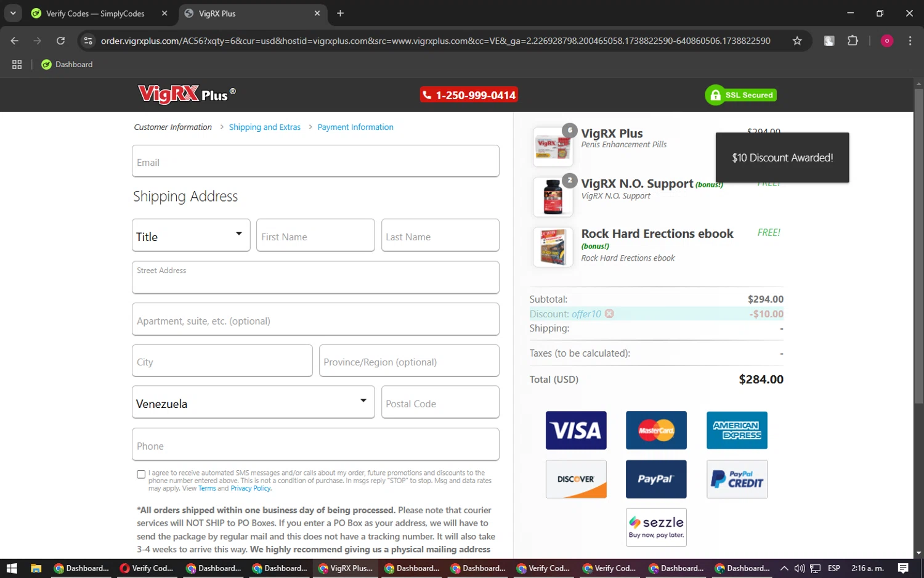Click the ESP language indicator
924x578 pixels.
click(834, 568)
